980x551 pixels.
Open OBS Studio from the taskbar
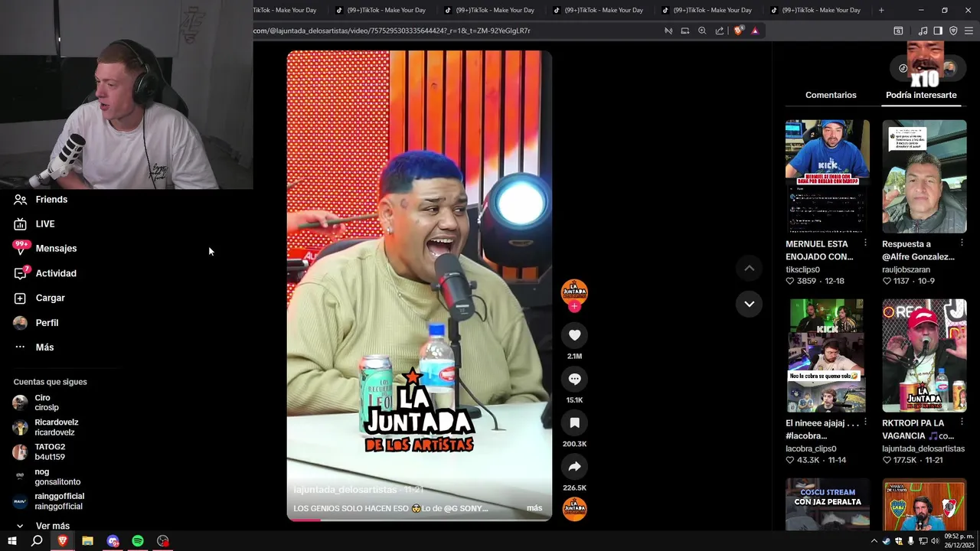(x=163, y=541)
